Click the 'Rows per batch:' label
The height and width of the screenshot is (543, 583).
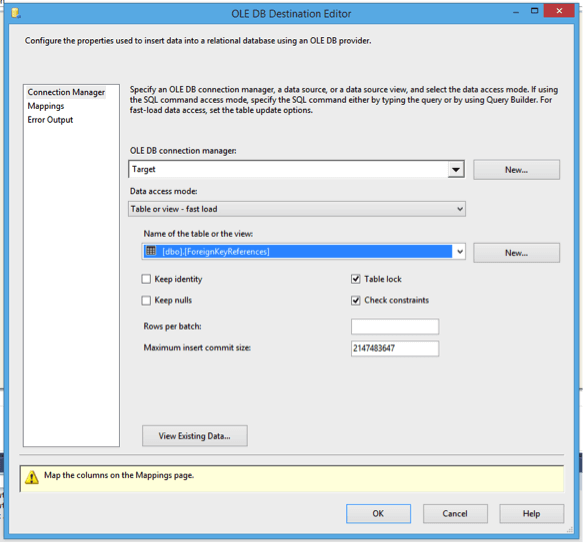tap(173, 327)
